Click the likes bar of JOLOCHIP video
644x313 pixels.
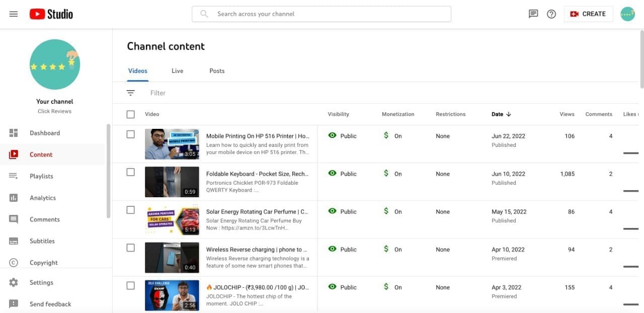tap(630, 304)
